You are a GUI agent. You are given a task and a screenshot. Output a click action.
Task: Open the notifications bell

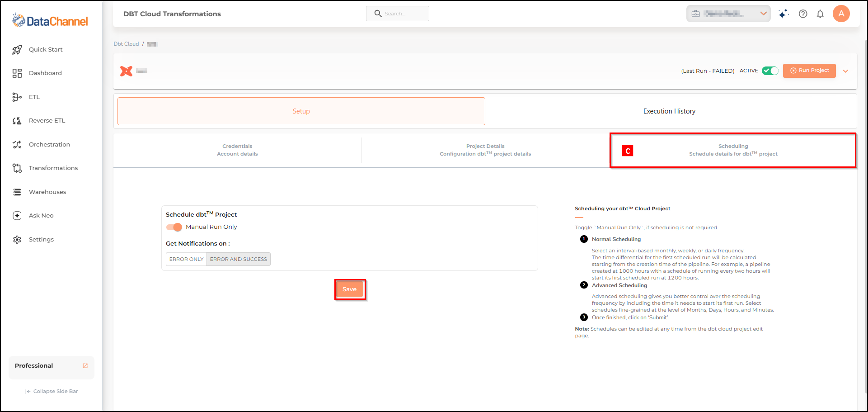coord(820,14)
